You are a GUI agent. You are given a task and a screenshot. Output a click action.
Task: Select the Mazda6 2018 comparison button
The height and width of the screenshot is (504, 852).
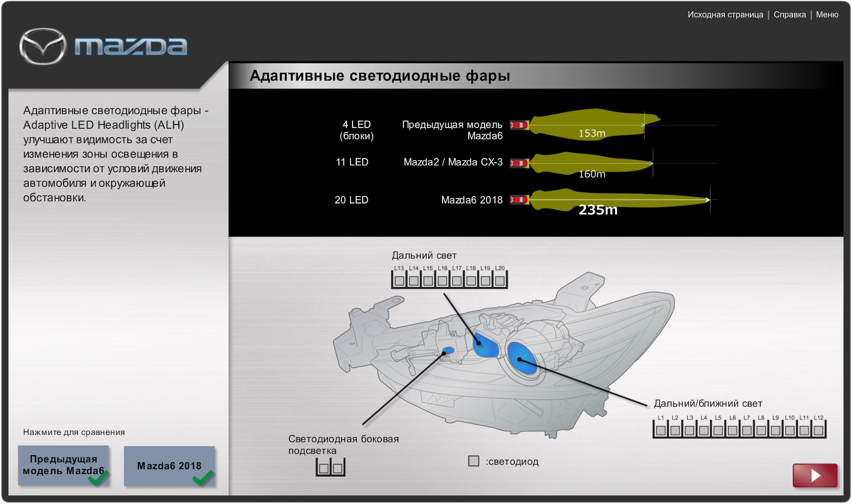[169, 466]
